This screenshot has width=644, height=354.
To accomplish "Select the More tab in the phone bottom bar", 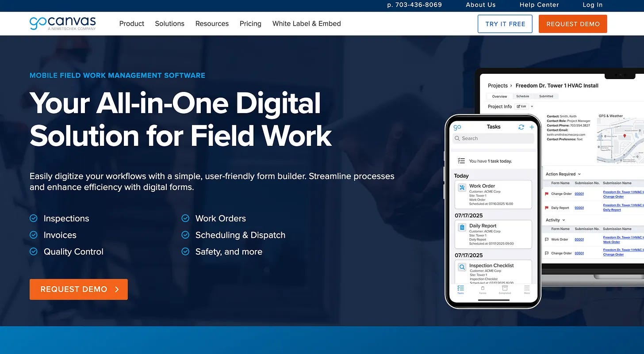I will (x=527, y=289).
